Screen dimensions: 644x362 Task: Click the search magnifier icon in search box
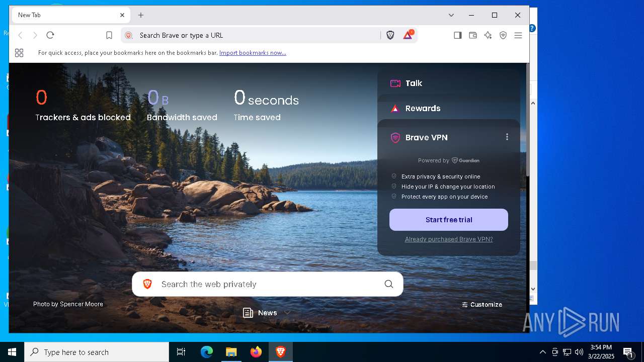click(389, 284)
